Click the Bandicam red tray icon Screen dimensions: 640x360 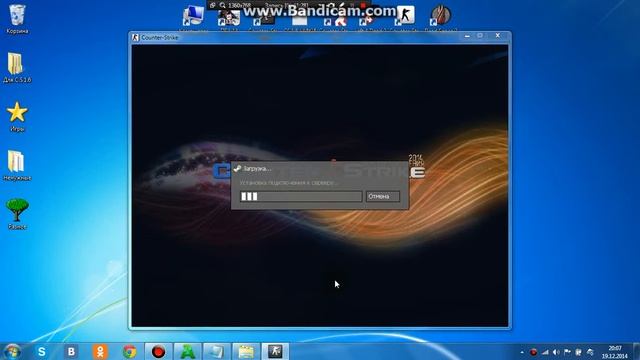(533, 352)
